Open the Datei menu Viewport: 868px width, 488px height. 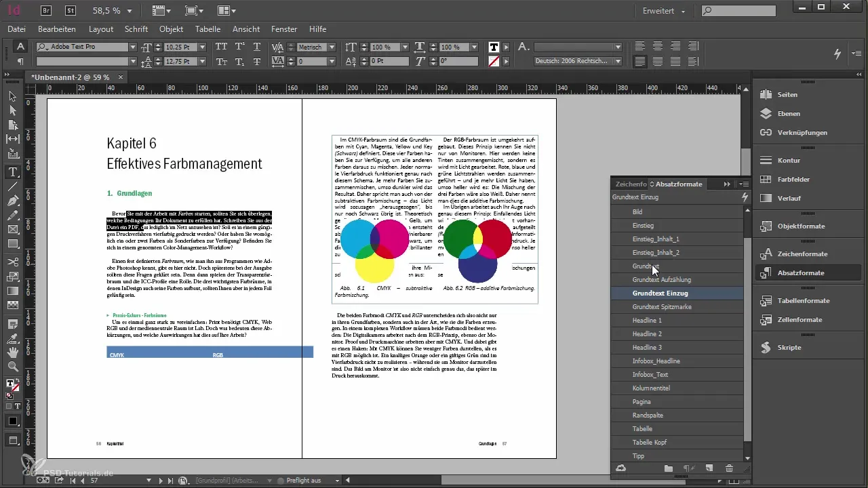[16, 29]
